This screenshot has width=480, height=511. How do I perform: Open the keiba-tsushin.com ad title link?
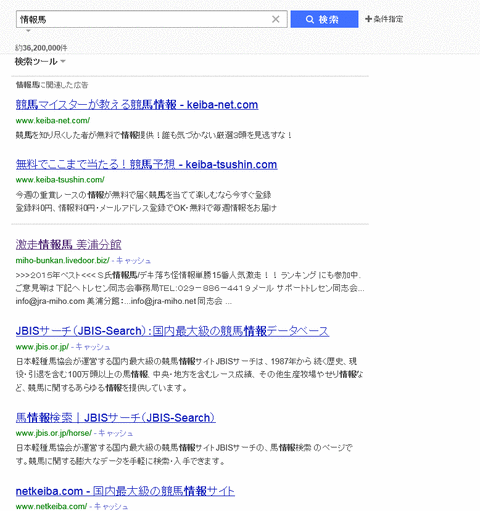point(146,164)
